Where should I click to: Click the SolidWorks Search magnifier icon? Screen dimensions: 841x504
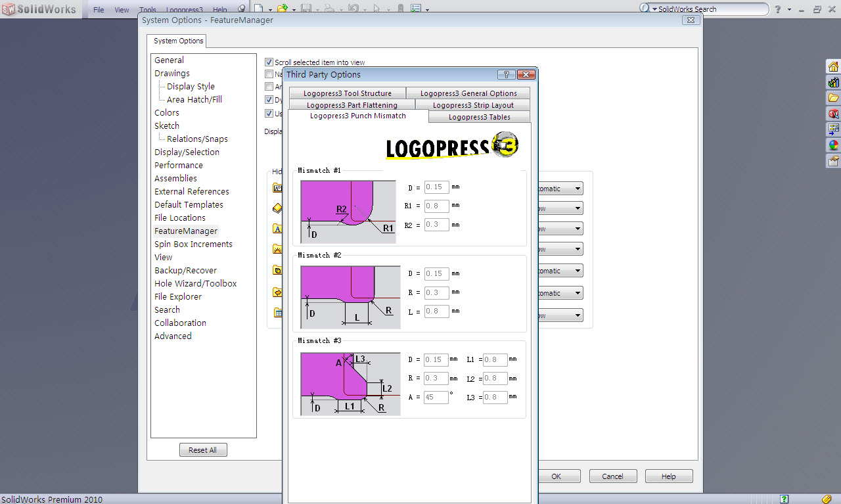click(644, 9)
